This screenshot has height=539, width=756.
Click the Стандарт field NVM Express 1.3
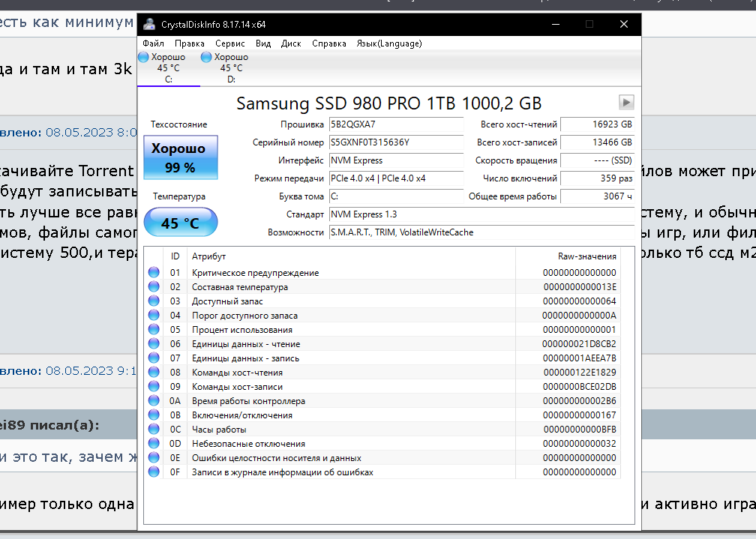(481, 214)
